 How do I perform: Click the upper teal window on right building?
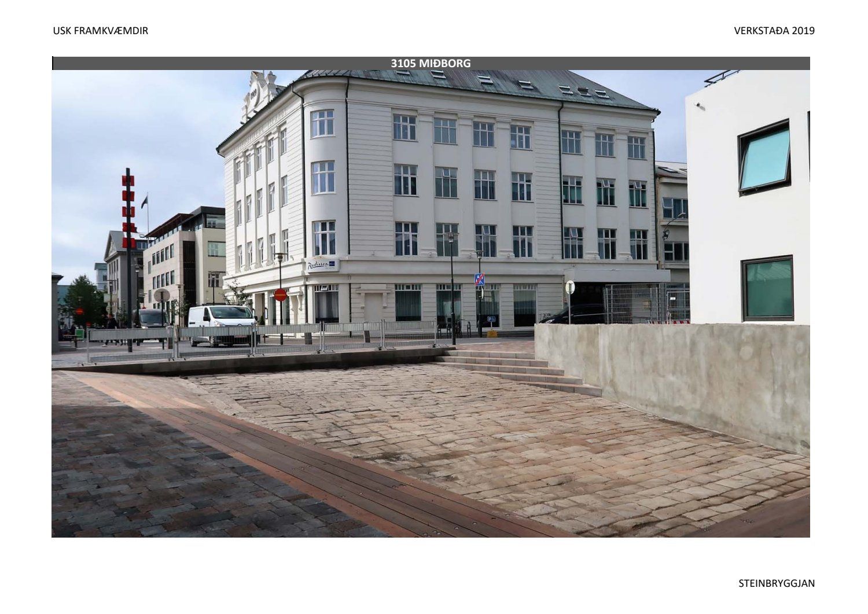click(x=764, y=157)
